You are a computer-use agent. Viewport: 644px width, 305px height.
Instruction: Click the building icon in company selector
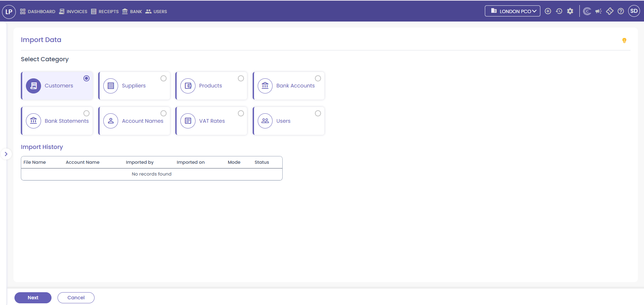click(494, 11)
